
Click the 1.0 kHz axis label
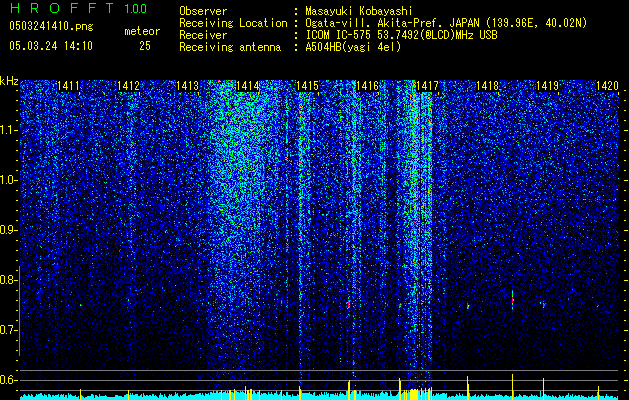8,180
